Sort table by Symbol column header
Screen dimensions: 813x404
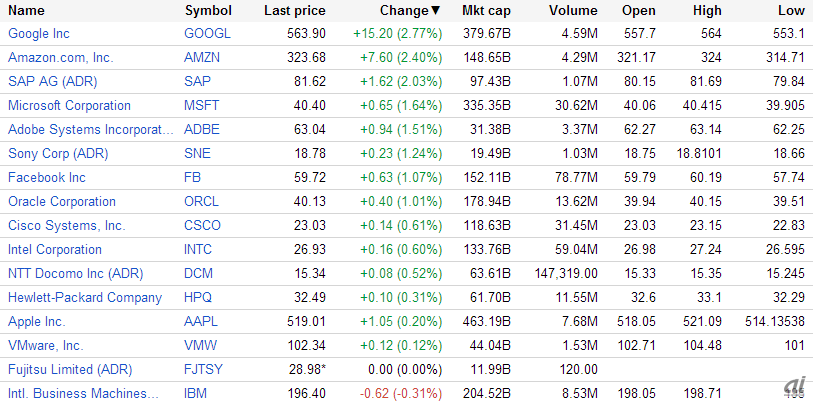pos(208,10)
